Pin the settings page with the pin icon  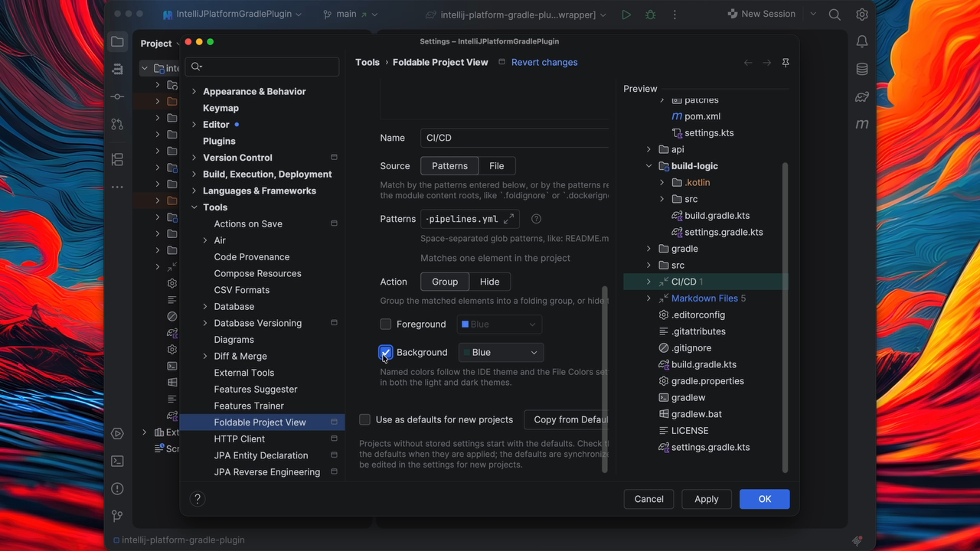[786, 63]
